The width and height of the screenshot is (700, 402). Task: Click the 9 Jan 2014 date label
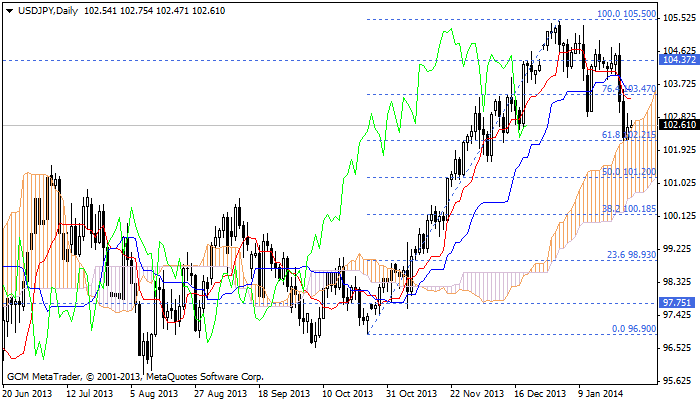pyautogui.click(x=600, y=394)
